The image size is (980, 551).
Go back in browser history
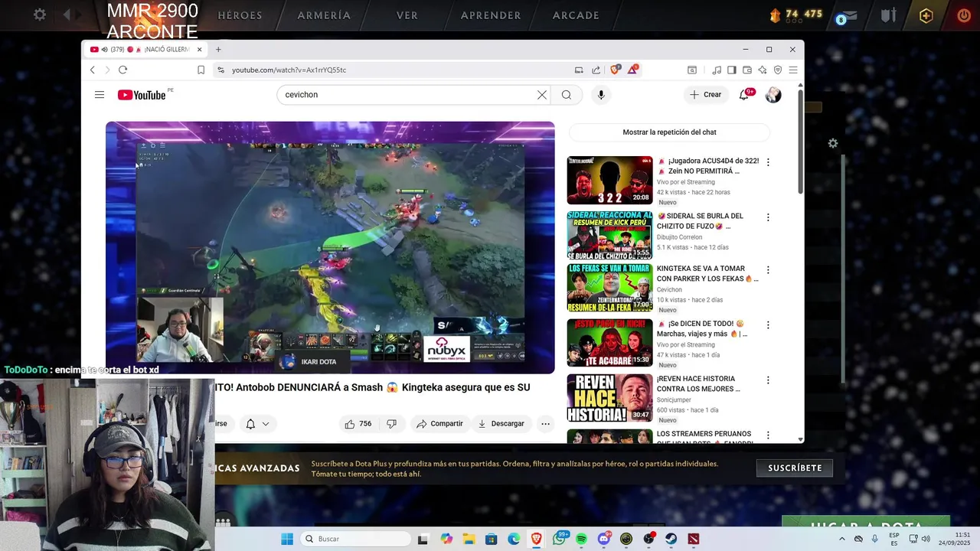click(93, 70)
